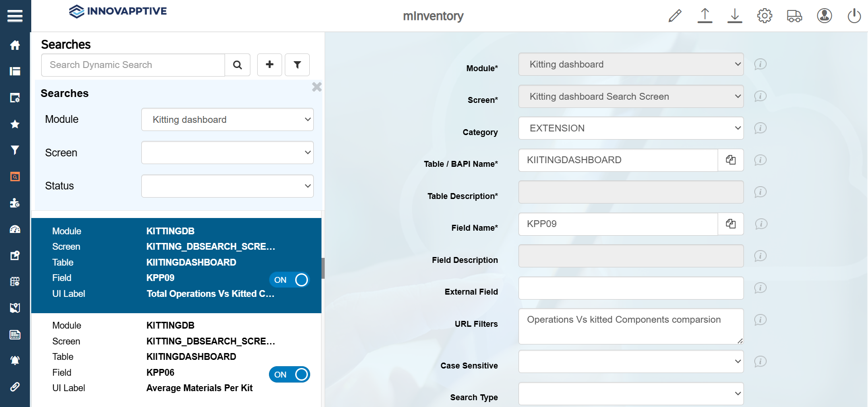Viewport: 868px width, 407px height.
Task: Click the upload arrow icon
Action: coord(705,16)
